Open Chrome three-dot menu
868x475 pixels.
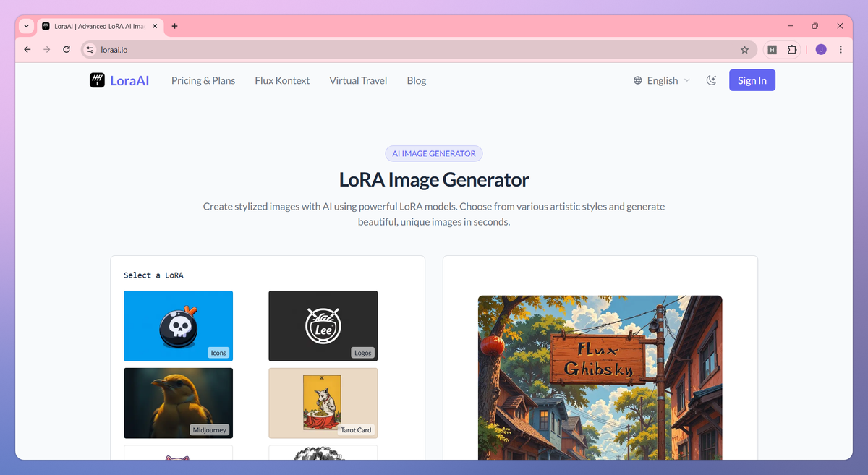[841, 50]
